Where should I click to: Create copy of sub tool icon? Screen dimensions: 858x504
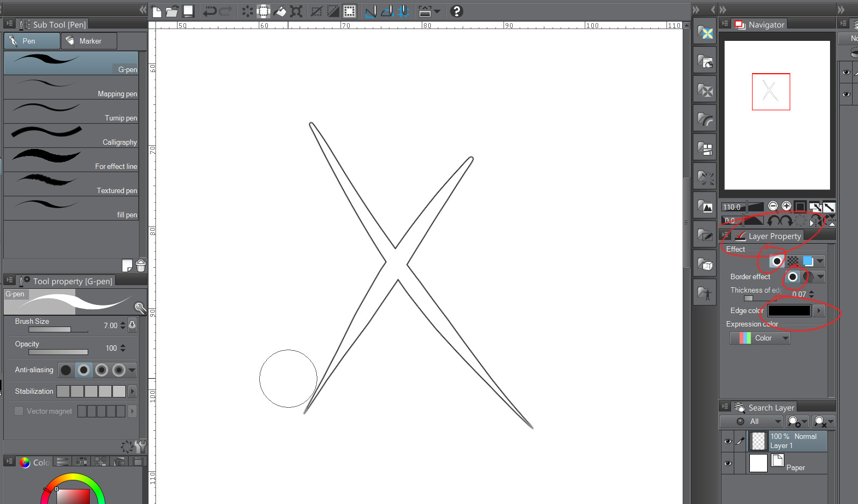(127, 265)
